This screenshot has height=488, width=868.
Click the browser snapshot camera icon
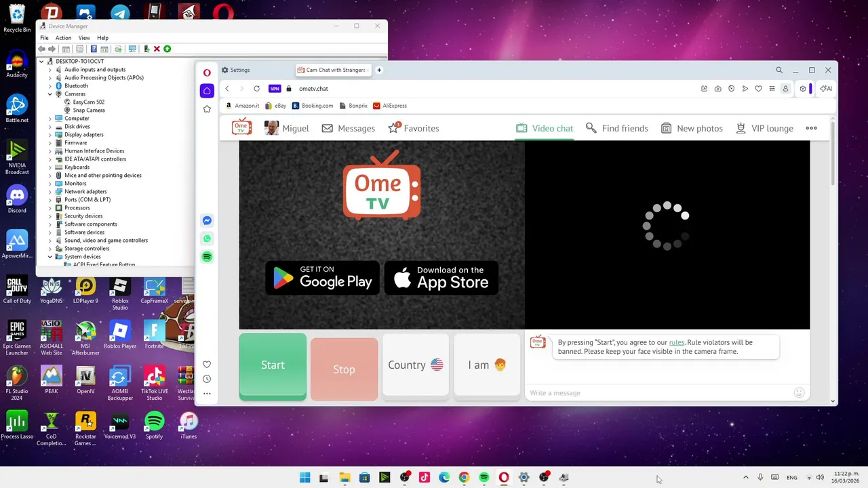coord(717,89)
